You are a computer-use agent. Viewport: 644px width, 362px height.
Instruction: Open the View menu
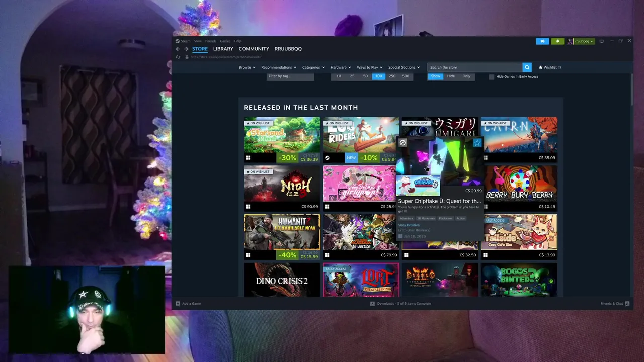pyautogui.click(x=198, y=41)
